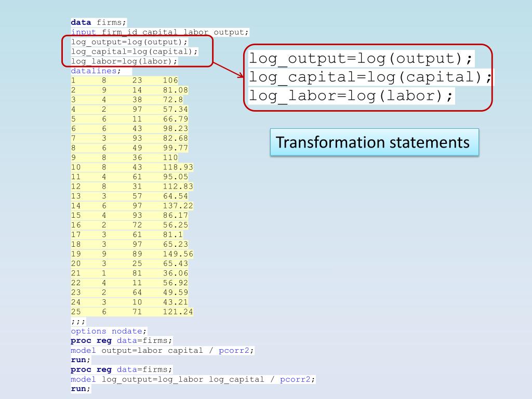Click the small log_capital=log(capital); statement
Image resolution: width=532 pixels, height=399 pixels.
pyautogui.click(x=134, y=51)
